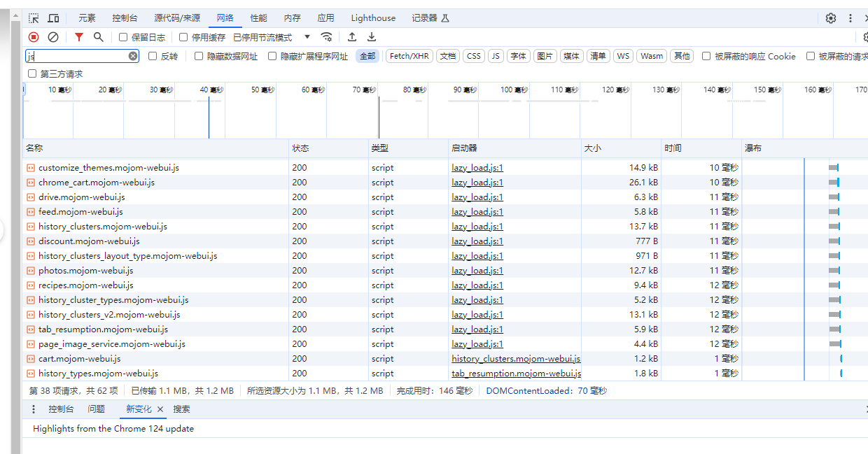The width and height of the screenshot is (868, 454).
Task: Filter by 清单 type
Action: (598, 56)
